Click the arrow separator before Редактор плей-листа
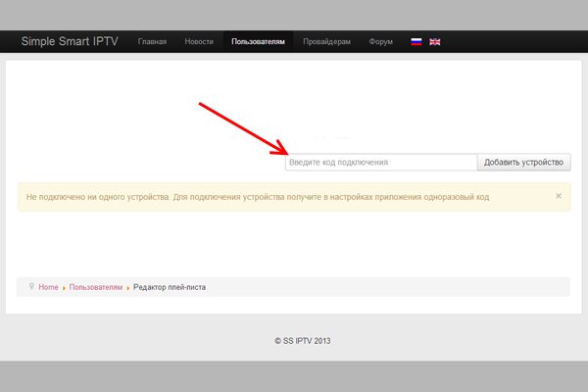Viewport: 588px width, 392px height. pyautogui.click(x=128, y=288)
